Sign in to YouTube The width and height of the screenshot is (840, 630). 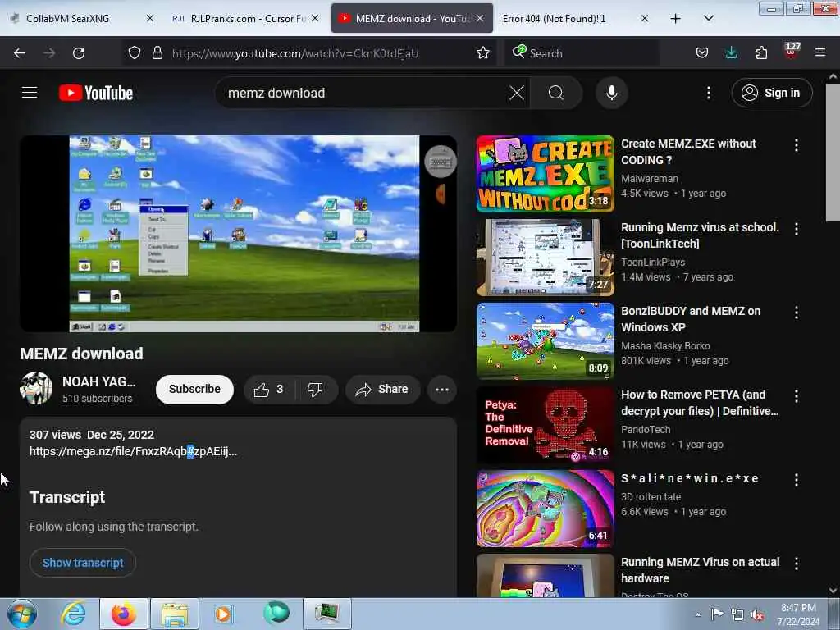pyautogui.click(x=771, y=93)
